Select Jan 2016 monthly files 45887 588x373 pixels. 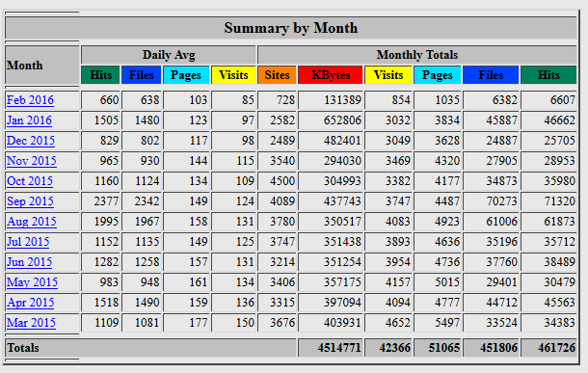click(x=502, y=120)
